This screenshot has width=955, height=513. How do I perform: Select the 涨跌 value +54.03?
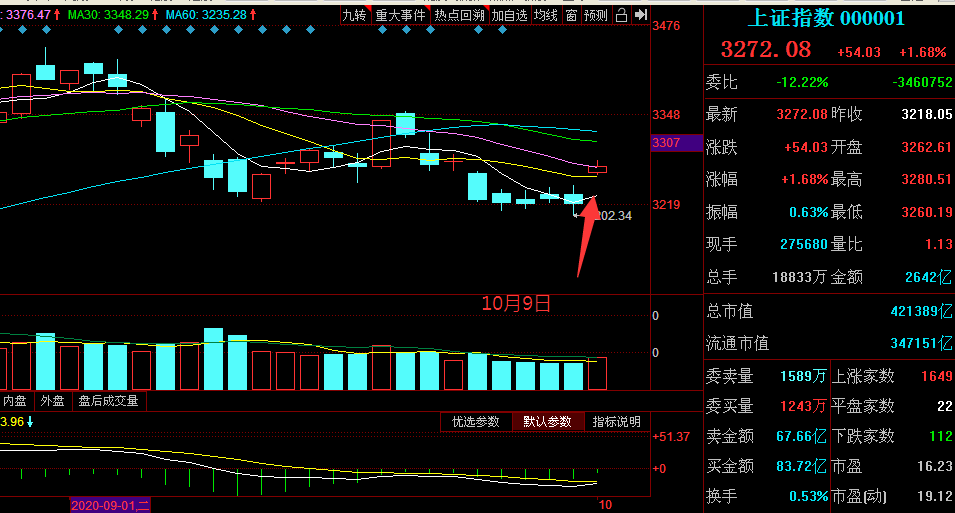(x=806, y=147)
